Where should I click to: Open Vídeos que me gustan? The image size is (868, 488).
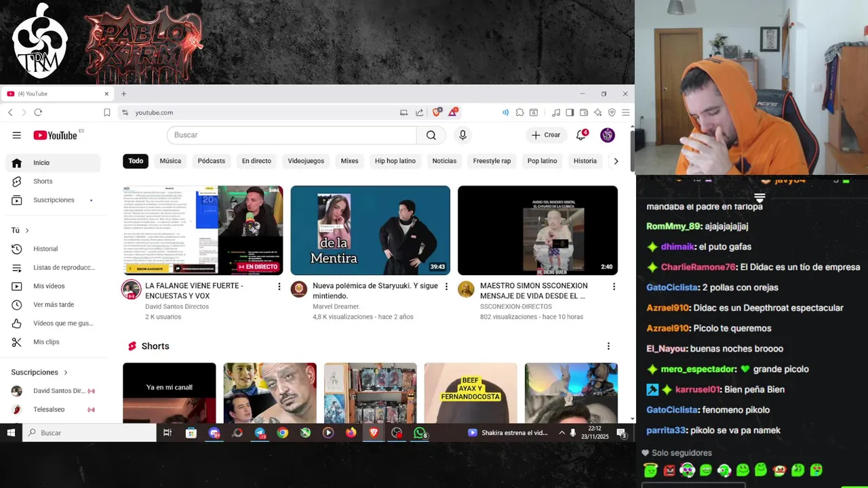[53, 323]
